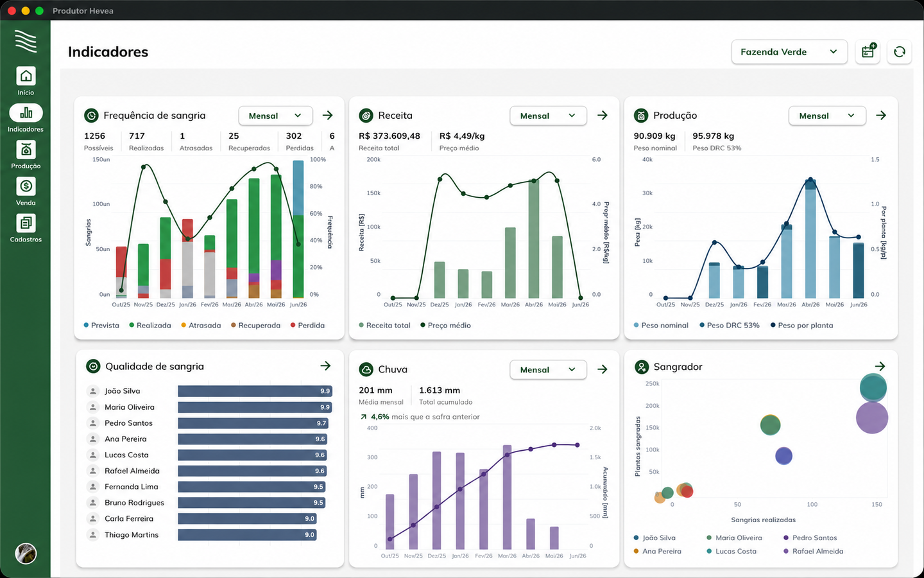924x578 pixels.
Task: Toggle Peso nominal legend series
Action: 661,326
